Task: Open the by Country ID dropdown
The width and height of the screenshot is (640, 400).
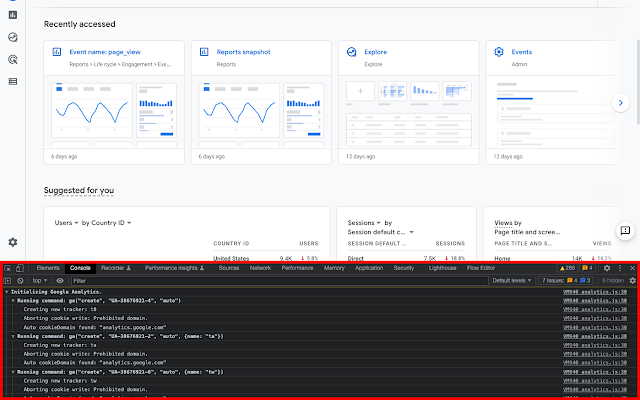Action: [107, 223]
